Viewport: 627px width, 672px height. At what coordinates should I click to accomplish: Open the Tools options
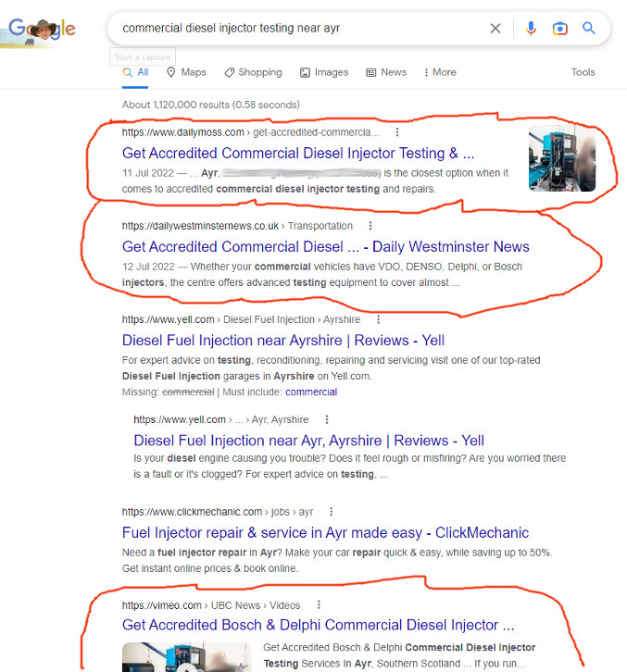tap(583, 72)
